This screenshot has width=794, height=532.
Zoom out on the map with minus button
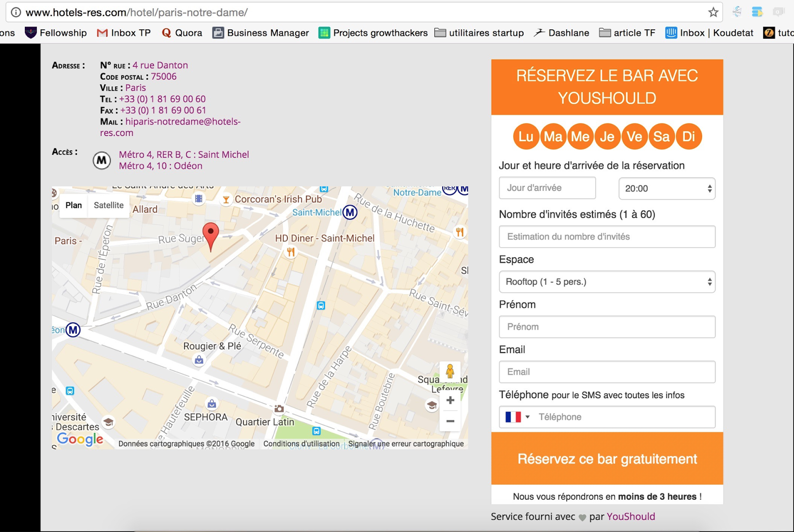click(450, 421)
